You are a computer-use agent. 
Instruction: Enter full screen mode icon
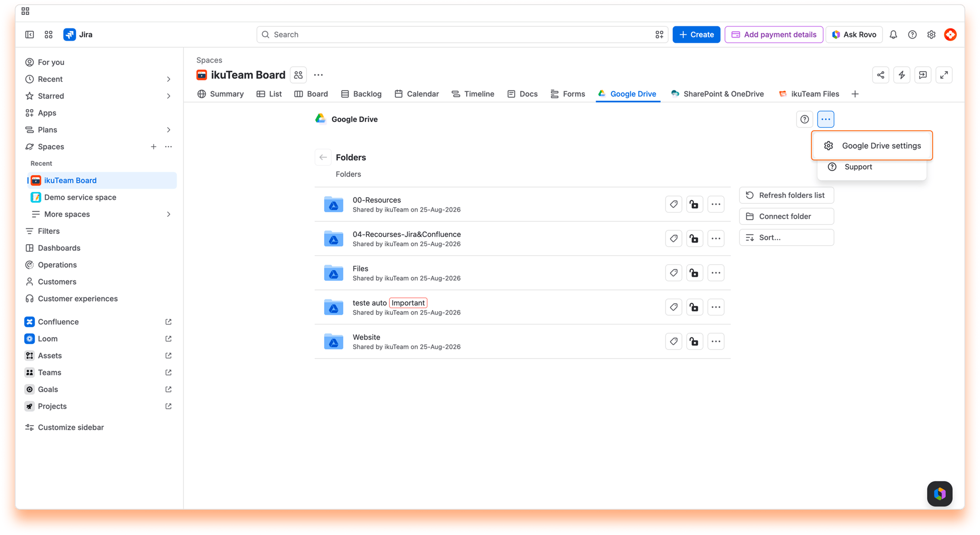[944, 75]
